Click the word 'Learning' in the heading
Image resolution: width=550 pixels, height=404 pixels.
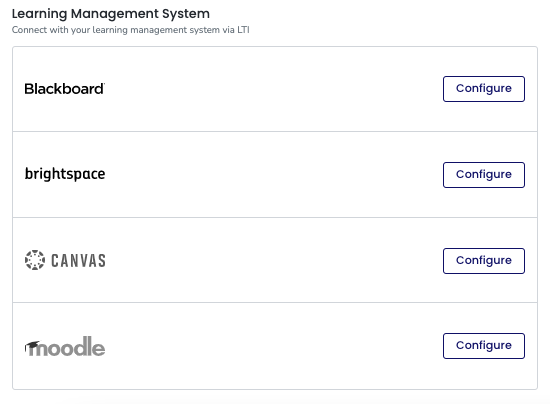(39, 14)
